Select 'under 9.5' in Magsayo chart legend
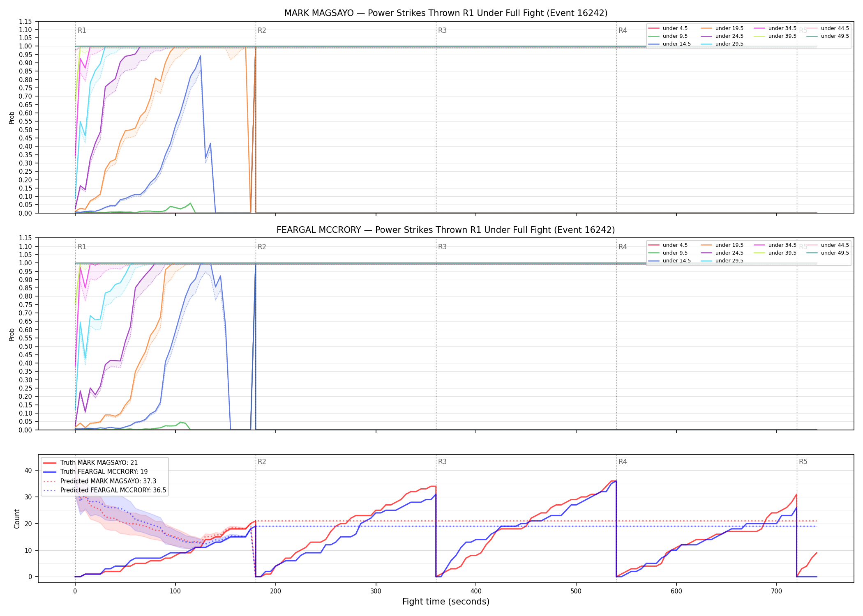 (668, 36)
